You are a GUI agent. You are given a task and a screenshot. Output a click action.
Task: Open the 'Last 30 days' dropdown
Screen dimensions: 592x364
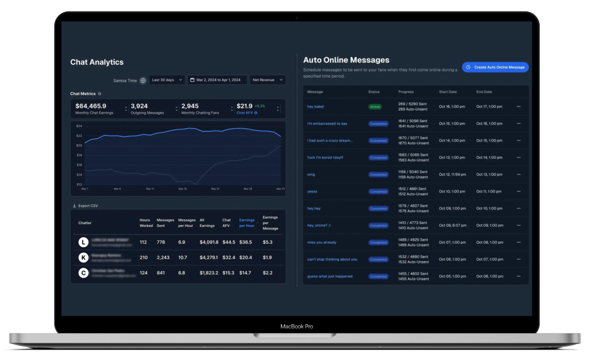coord(167,79)
